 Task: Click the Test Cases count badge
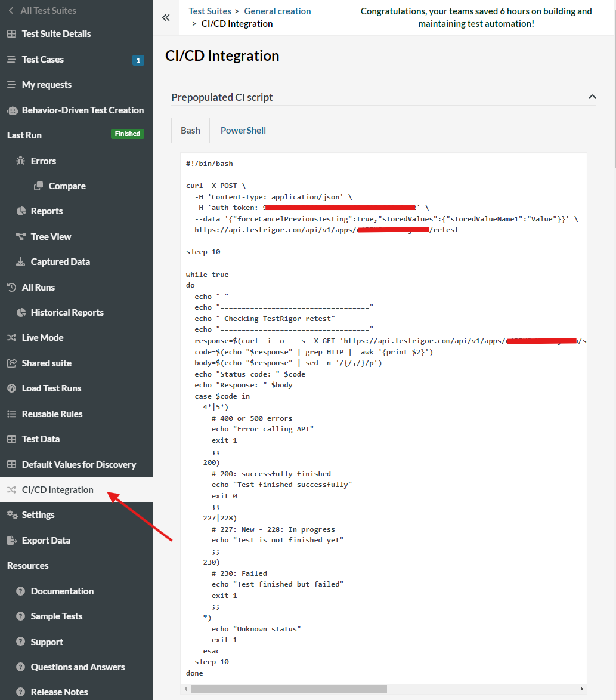point(138,60)
